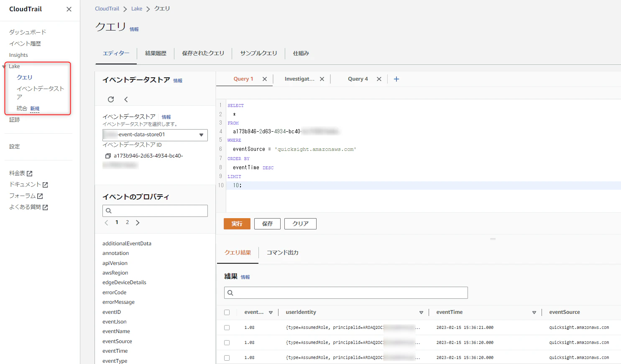Open the event data store dropdown
The image size is (621, 364).
pyautogui.click(x=155, y=135)
